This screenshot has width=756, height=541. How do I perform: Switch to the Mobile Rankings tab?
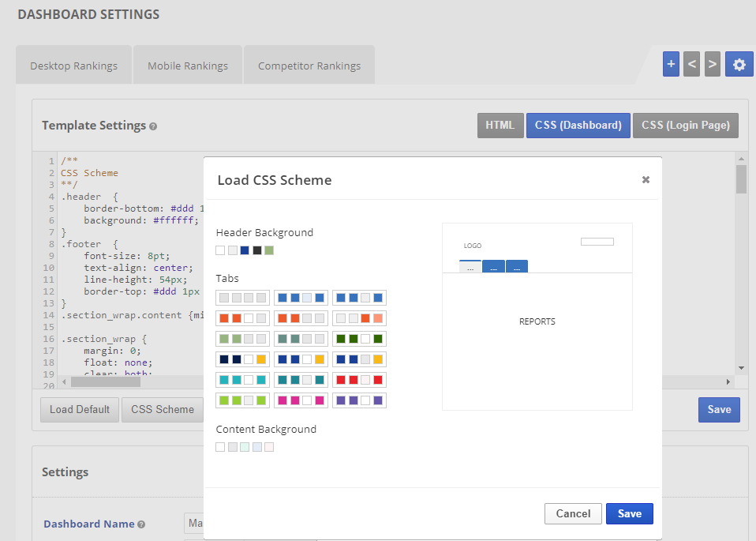point(188,66)
